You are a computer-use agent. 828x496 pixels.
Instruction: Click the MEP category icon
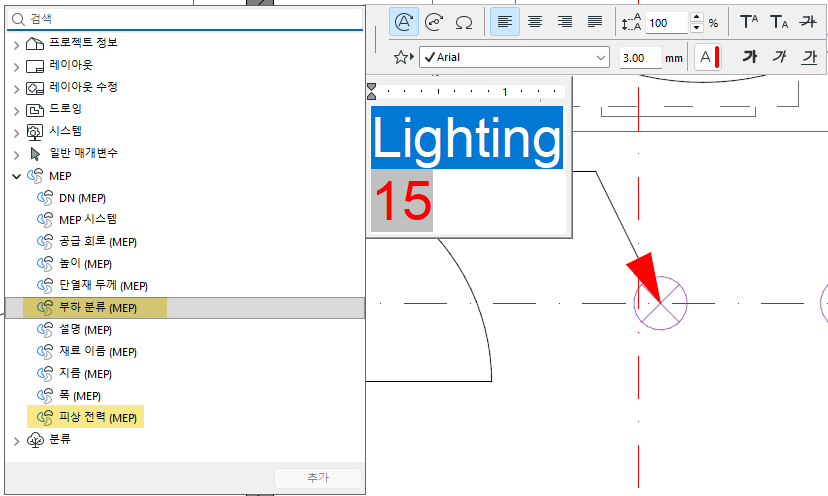(x=35, y=176)
